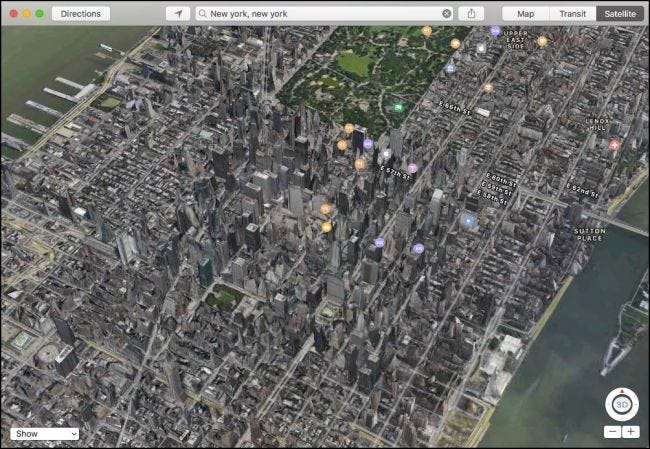
Task: Click the 3D compass control
Action: point(621,404)
